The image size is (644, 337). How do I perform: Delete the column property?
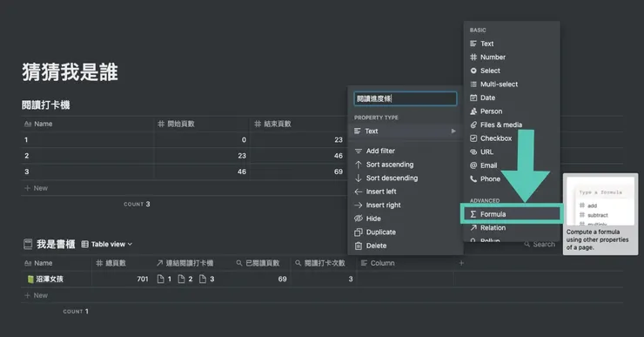coord(406,246)
